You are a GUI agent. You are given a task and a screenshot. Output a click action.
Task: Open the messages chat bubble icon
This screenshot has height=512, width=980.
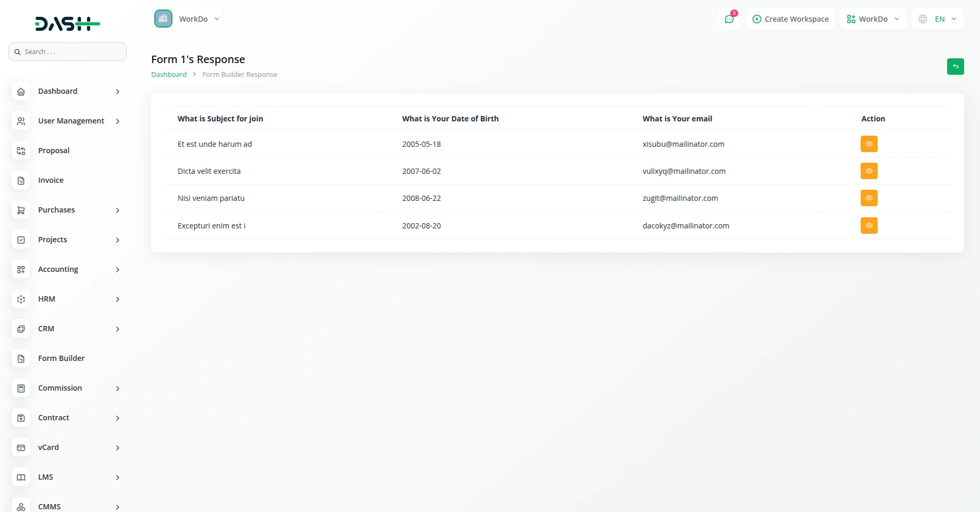click(x=729, y=19)
